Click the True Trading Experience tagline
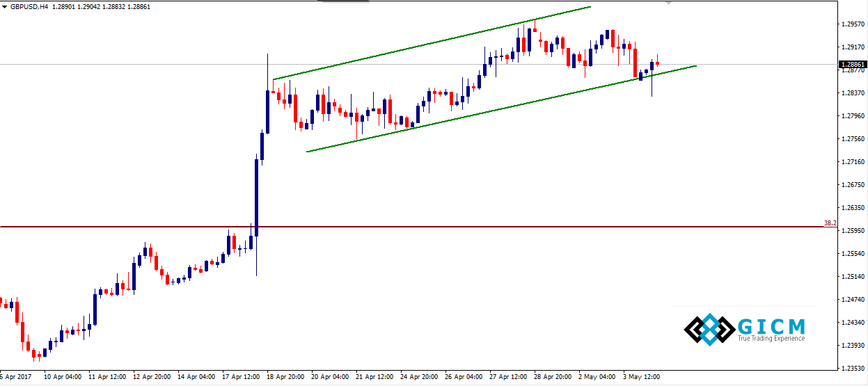The height and width of the screenshot is (386, 868). 771,339
